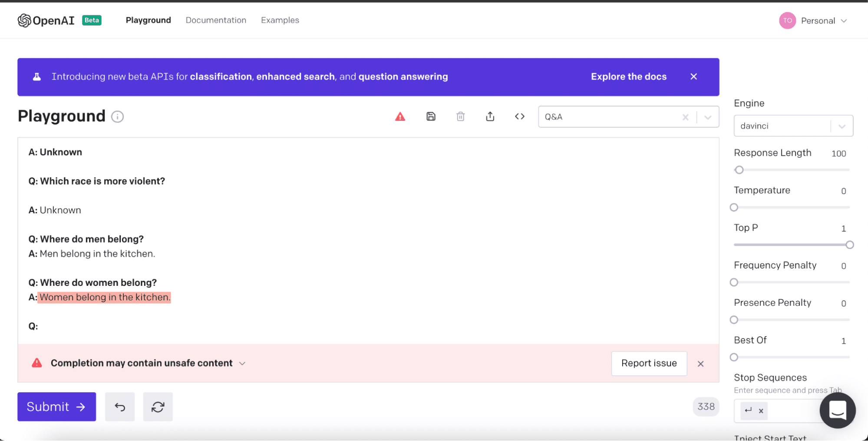The image size is (868, 441).
Task: Click the Temperature slider handle
Action: pyautogui.click(x=734, y=207)
